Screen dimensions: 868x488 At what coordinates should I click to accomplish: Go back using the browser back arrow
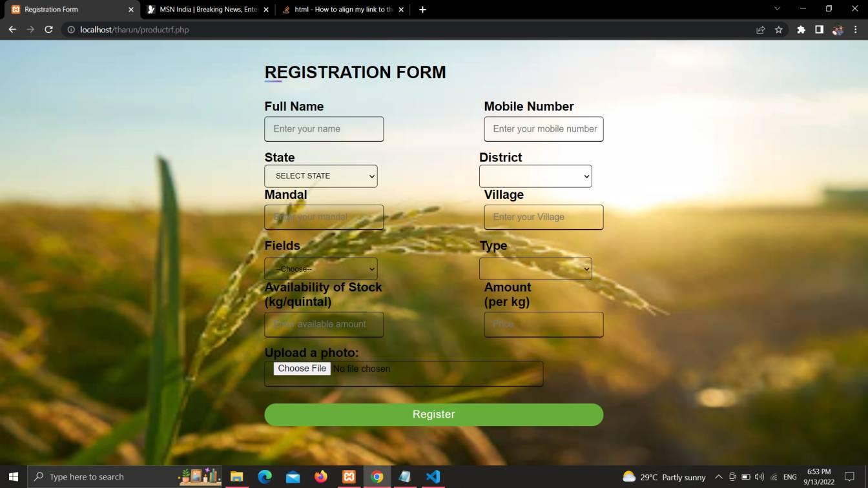(x=12, y=30)
